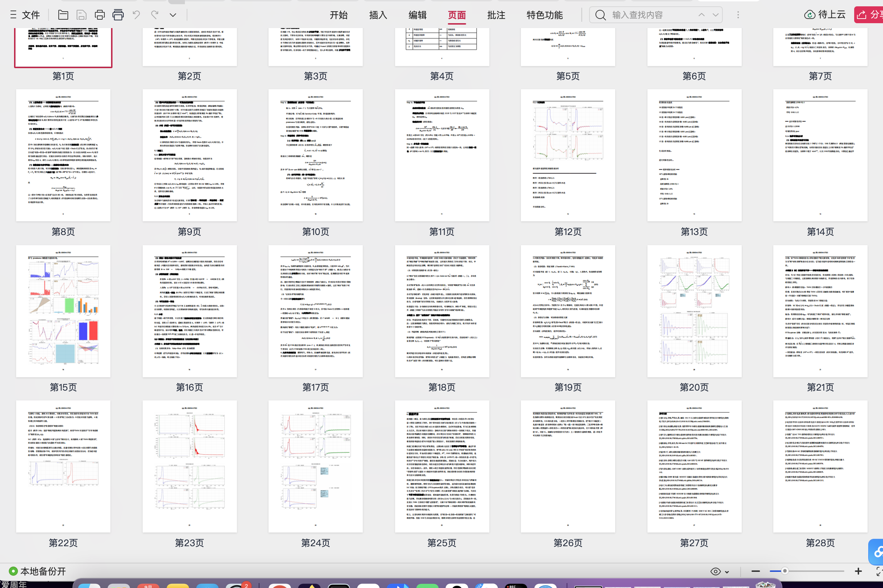Click the open folder icon
The width and height of the screenshot is (883, 588).
point(63,15)
